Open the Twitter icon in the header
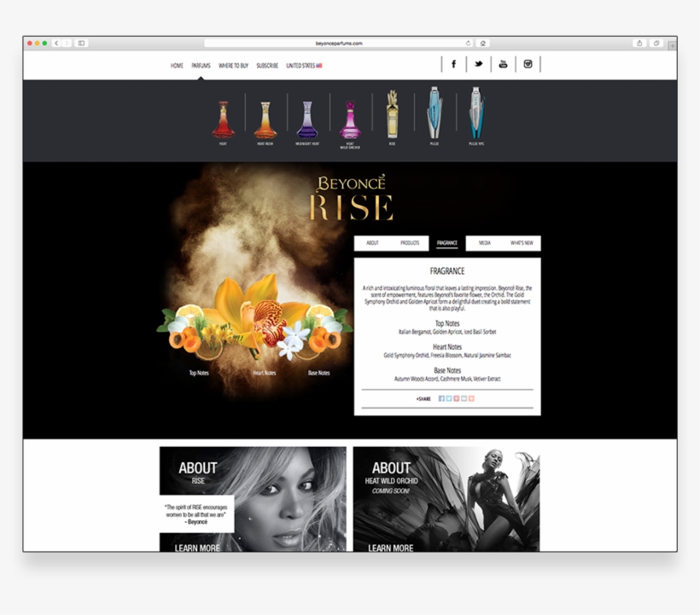 pyautogui.click(x=479, y=64)
